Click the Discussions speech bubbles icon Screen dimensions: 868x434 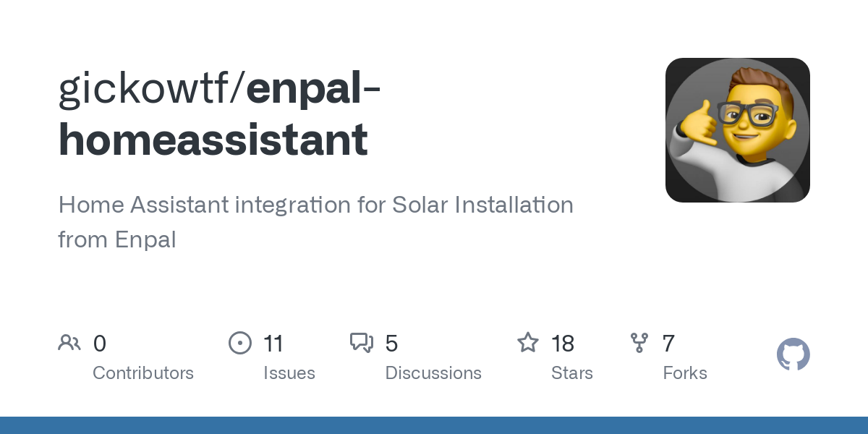point(362,342)
